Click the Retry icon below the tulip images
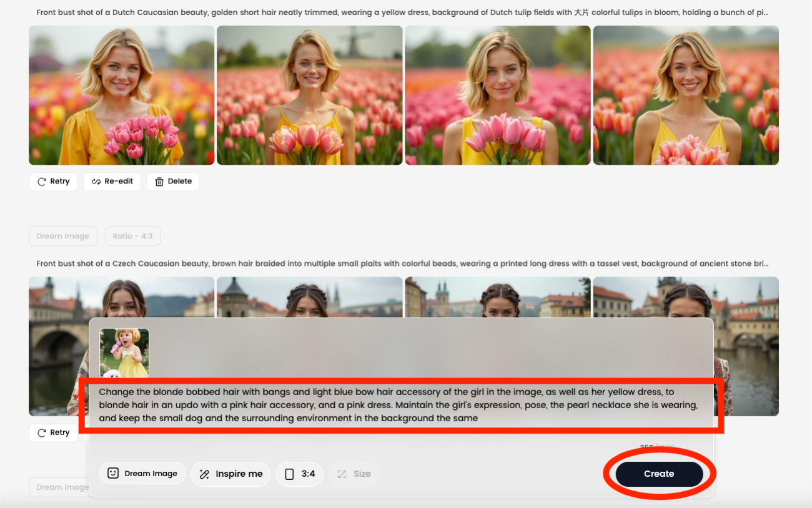This screenshot has height=508, width=812. (x=42, y=182)
